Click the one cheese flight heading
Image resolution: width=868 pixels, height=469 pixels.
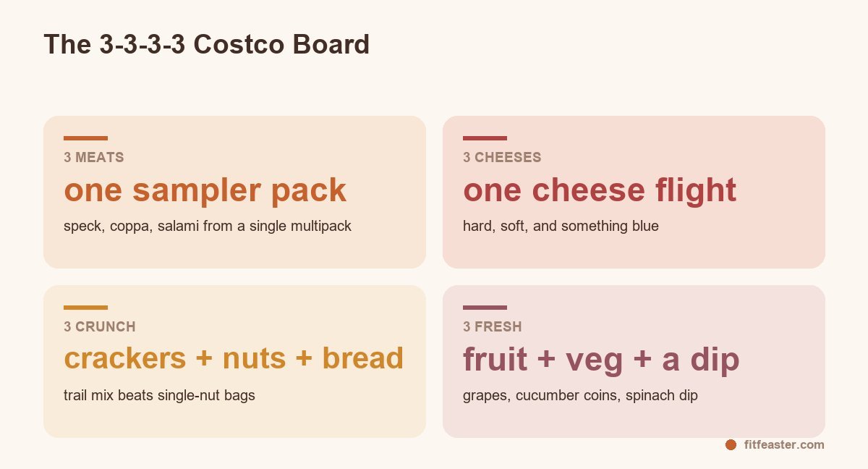(600, 190)
